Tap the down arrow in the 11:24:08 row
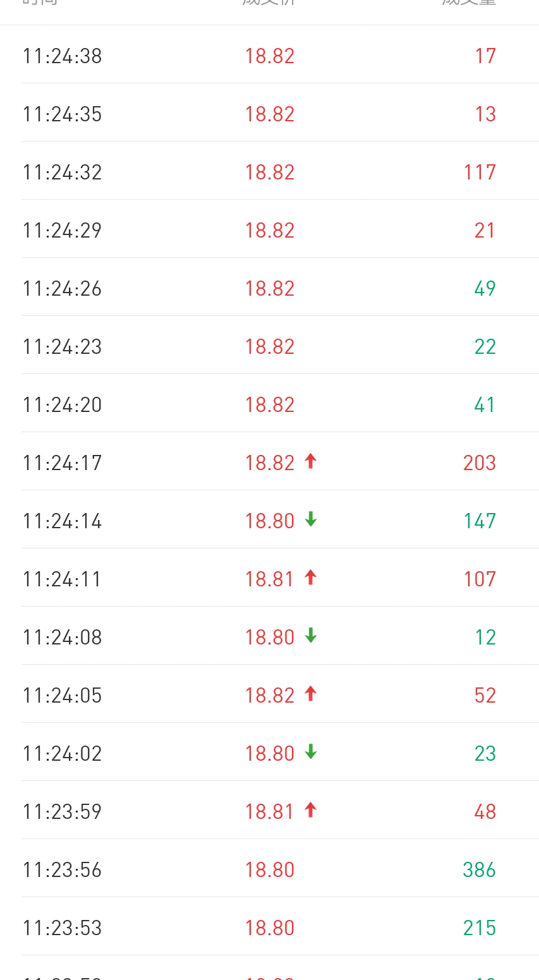The height and width of the screenshot is (980, 539). pos(310,636)
